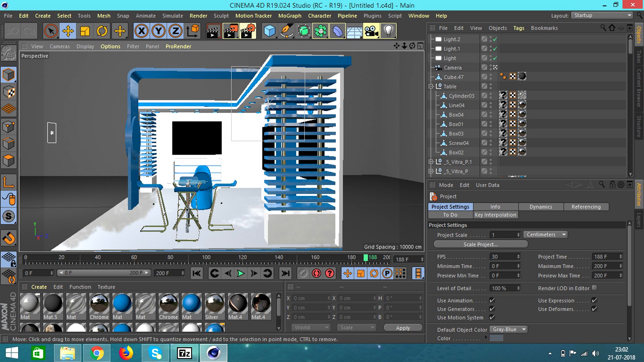This screenshot has width=644, height=362.
Task: Play the animation forward
Action: coord(240,273)
